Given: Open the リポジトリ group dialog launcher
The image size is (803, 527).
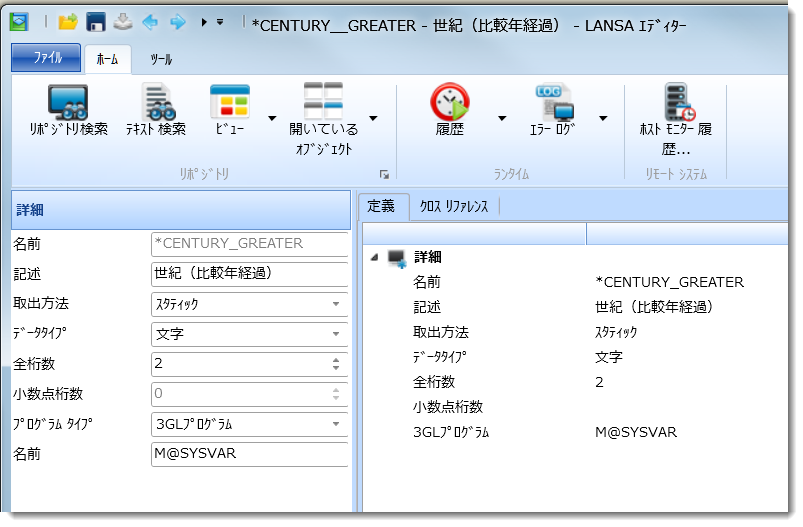Looking at the screenshot, I should coord(384,175).
